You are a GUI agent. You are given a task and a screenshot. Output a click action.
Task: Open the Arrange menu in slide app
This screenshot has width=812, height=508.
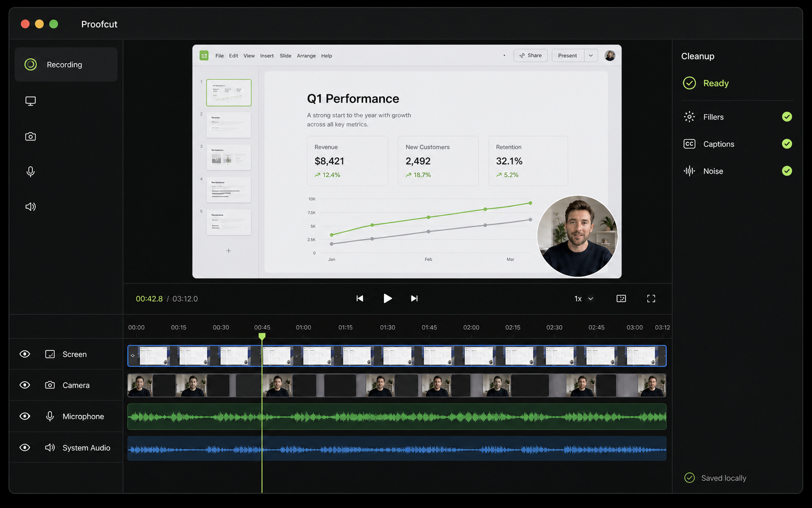point(306,56)
